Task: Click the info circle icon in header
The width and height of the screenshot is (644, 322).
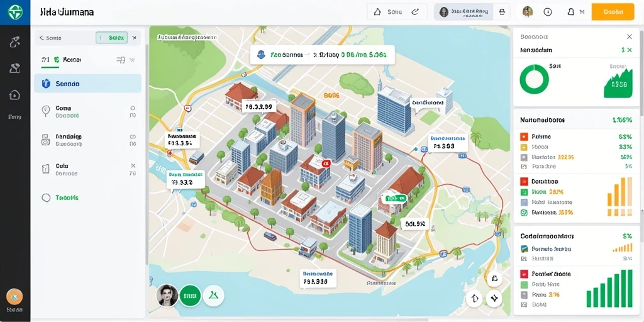Action: click(x=548, y=12)
